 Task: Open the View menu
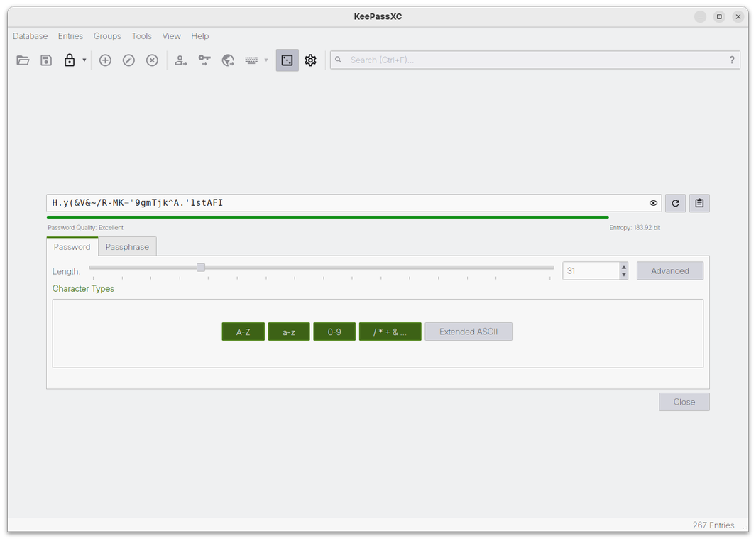pyautogui.click(x=171, y=36)
